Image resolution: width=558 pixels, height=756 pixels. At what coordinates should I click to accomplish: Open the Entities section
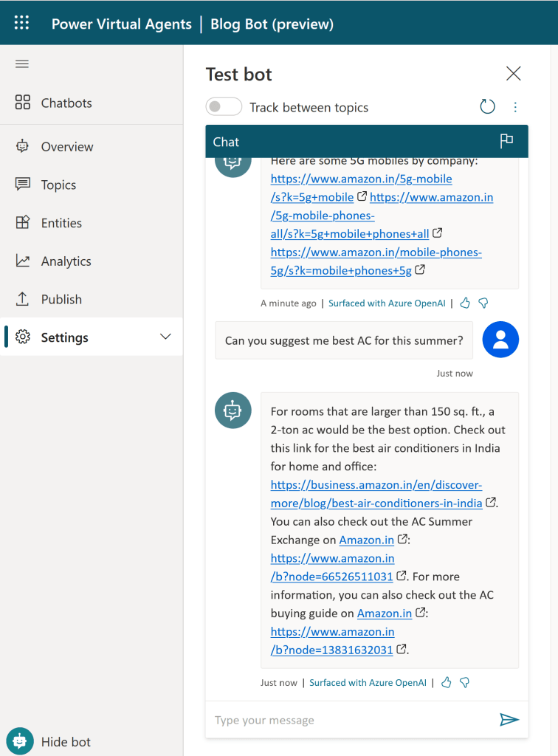(61, 223)
